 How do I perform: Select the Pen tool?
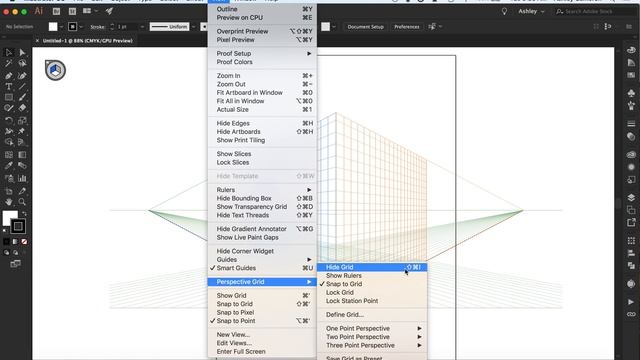click(9, 76)
